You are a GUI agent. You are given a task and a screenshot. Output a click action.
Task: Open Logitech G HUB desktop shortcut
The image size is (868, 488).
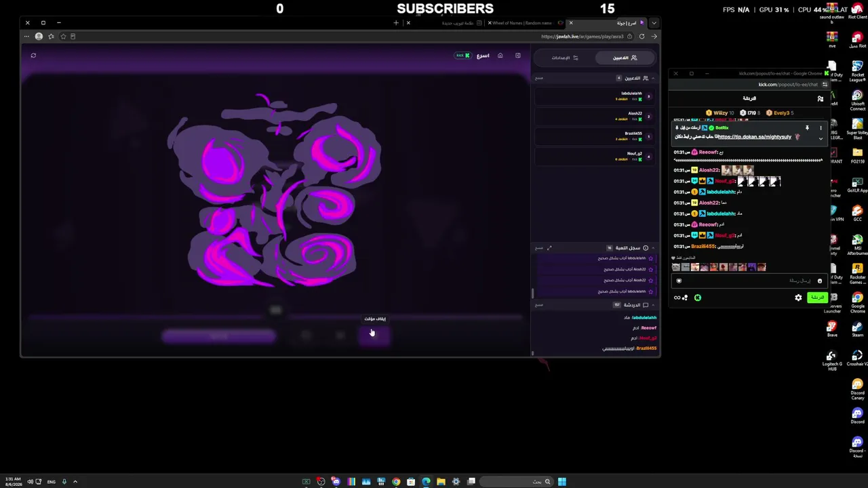832,360
